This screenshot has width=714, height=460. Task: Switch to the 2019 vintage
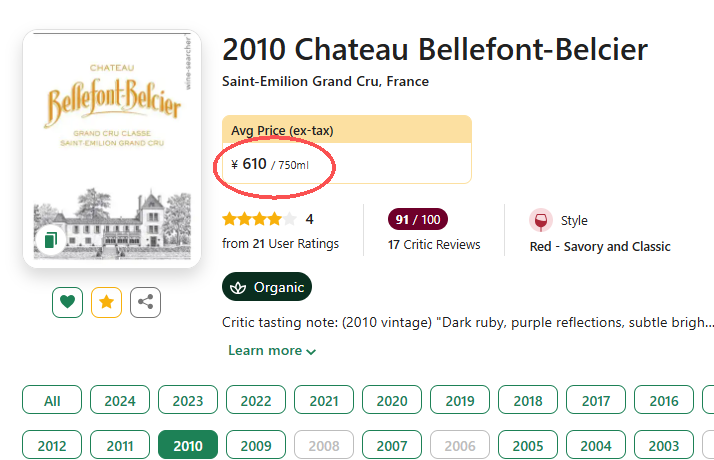(460, 401)
